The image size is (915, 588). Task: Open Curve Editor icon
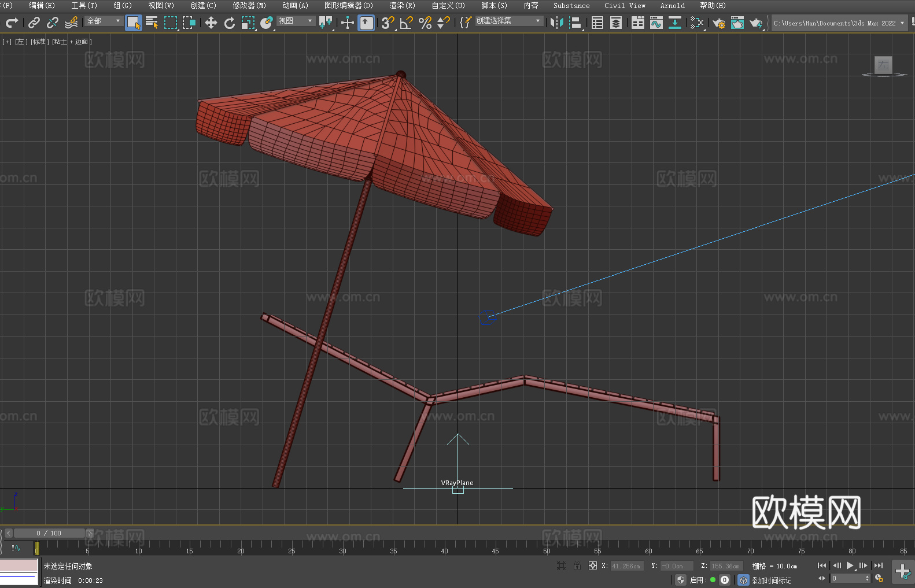[x=656, y=23]
